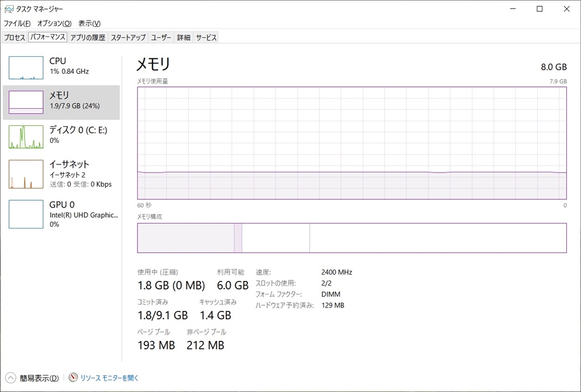Switch to the ユーザー tab
Image resolution: width=581 pixels, height=392 pixels.
(161, 37)
